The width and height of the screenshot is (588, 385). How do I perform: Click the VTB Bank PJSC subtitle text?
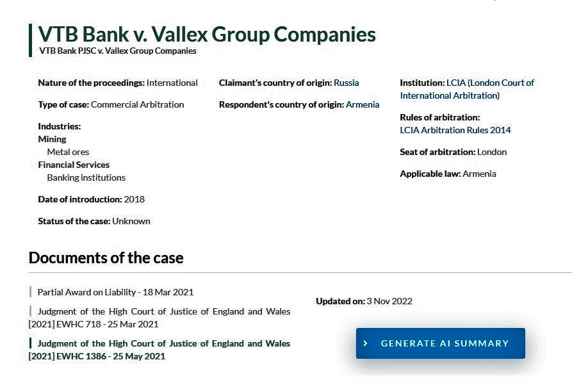pyautogui.click(x=118, y=51)
